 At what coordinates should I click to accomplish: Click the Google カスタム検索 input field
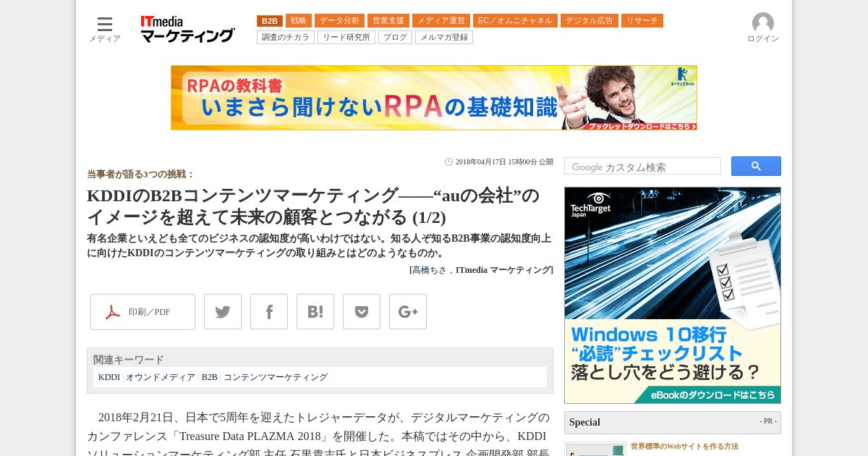[x=642, y=166]
